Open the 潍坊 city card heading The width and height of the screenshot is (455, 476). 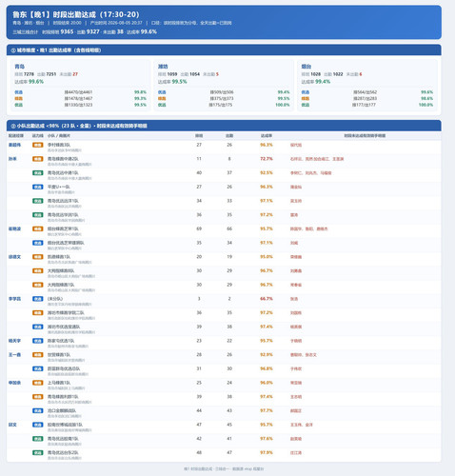click(x=163, y=67)
